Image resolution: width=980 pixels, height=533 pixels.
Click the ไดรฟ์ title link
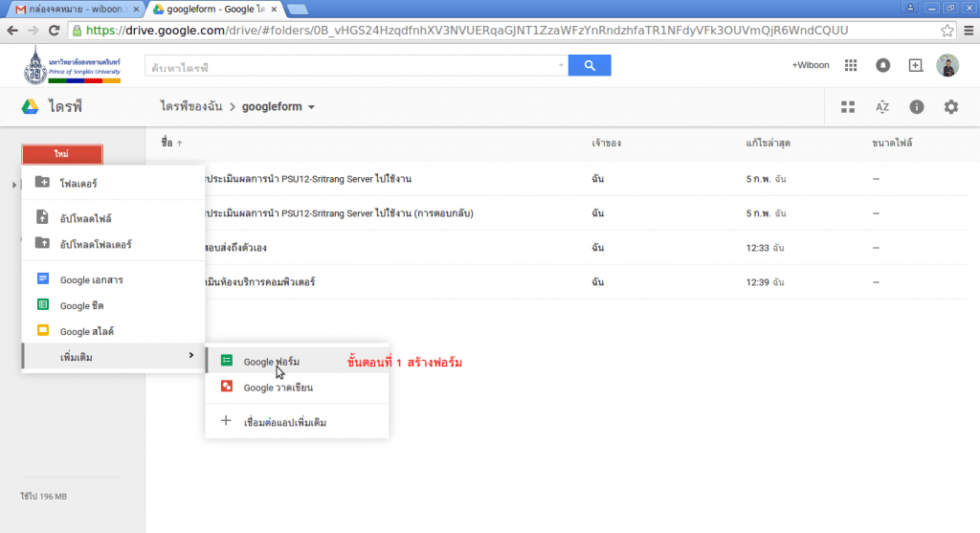[x=66, y=107]
